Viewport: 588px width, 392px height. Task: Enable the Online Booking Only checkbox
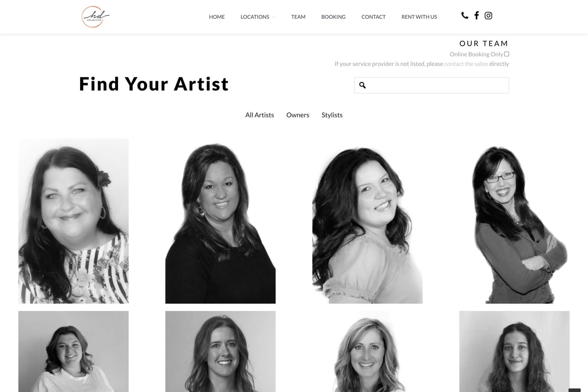[x=507, y=54]
